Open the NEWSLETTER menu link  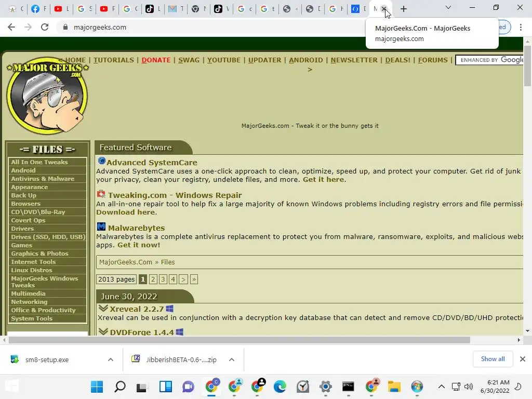coord(354,60)
